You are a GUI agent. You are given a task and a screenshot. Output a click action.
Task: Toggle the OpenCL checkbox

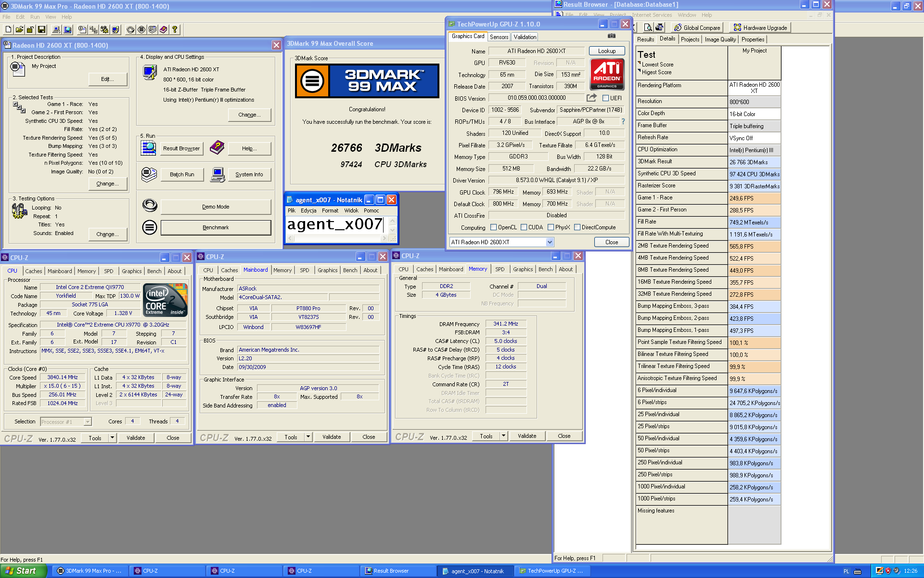click(x=493, y=227)
